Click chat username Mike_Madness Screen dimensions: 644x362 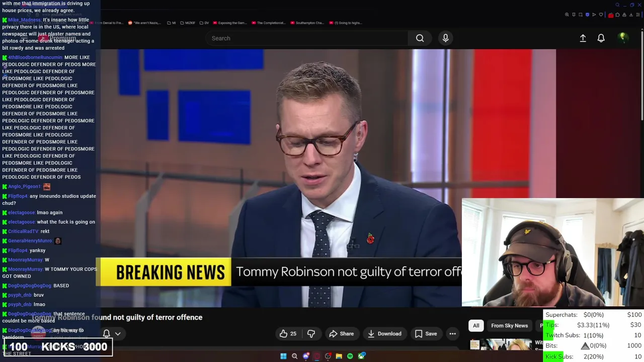[x=24, y=20]
